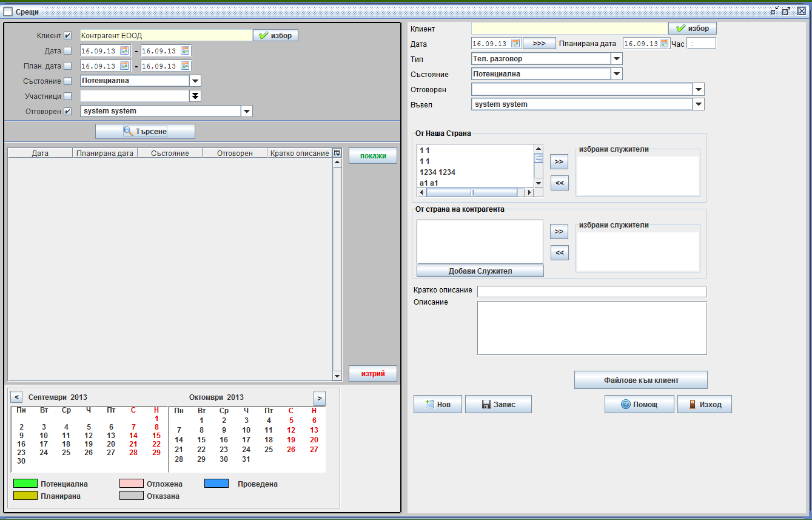Open calendar picker for План. дата start

point(124,66)
